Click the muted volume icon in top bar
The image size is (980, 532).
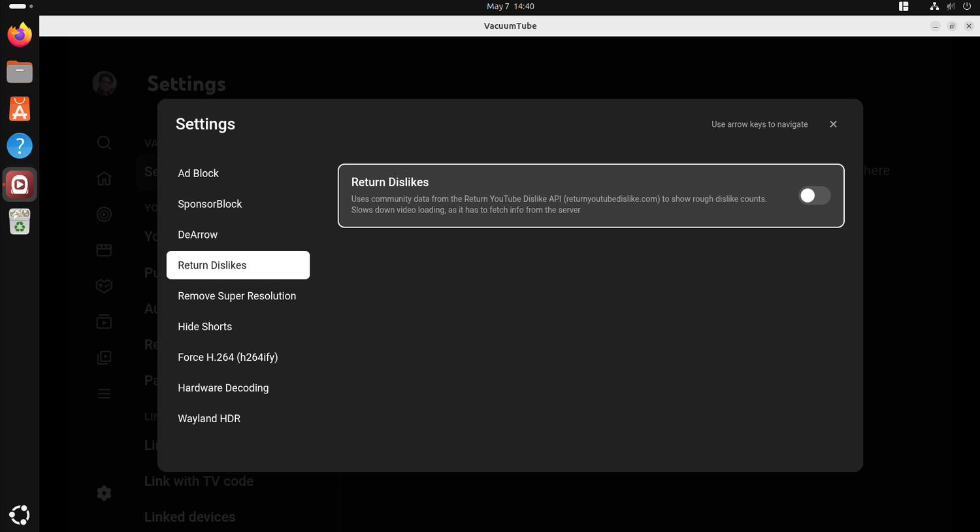pyautogui.click(x=951, y=7)
